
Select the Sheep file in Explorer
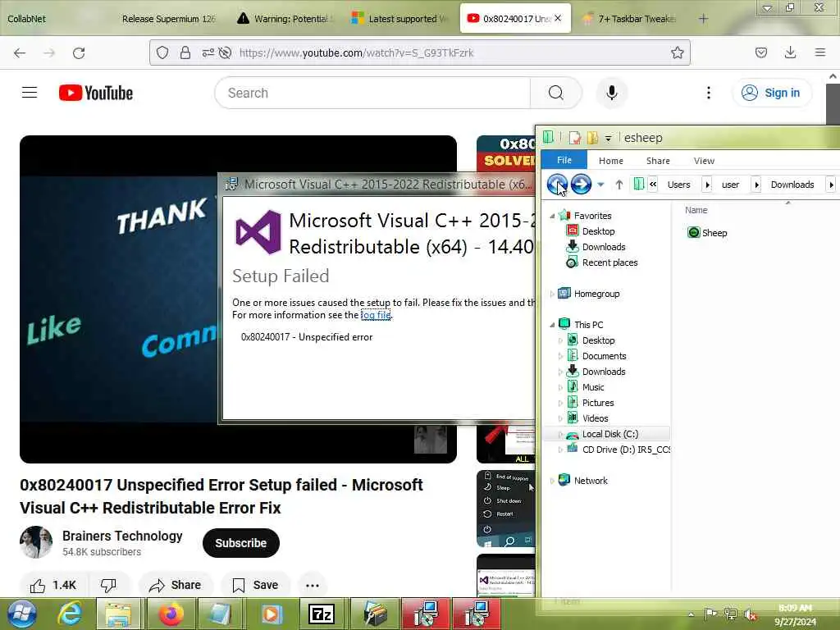[x=707, y=233]
